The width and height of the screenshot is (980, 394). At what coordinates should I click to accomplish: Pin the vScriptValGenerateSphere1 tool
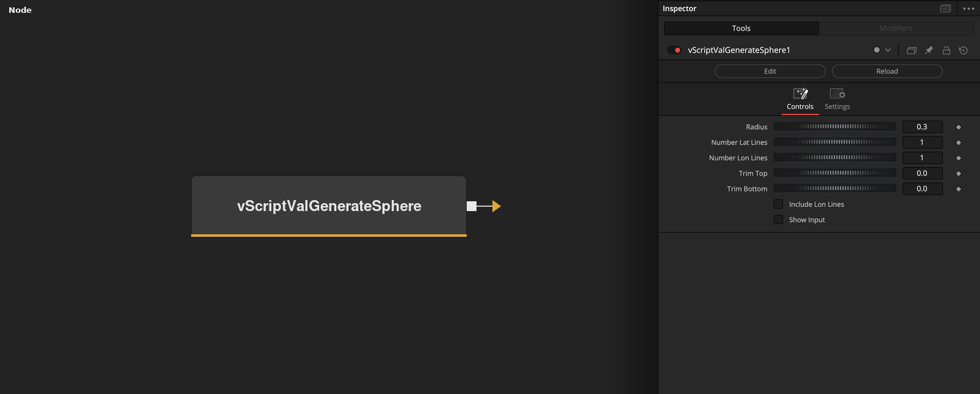tap(929, 50)
